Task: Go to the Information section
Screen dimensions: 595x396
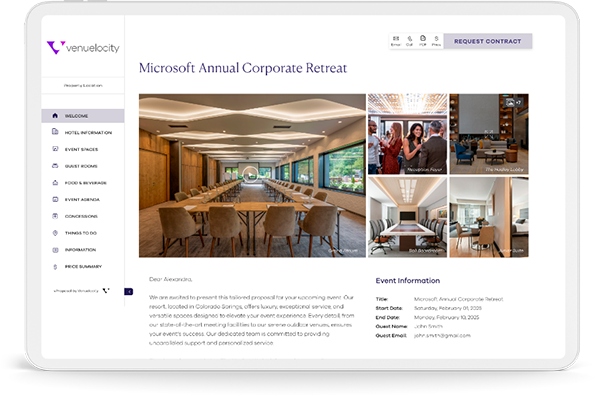Action: click(83, 250)
